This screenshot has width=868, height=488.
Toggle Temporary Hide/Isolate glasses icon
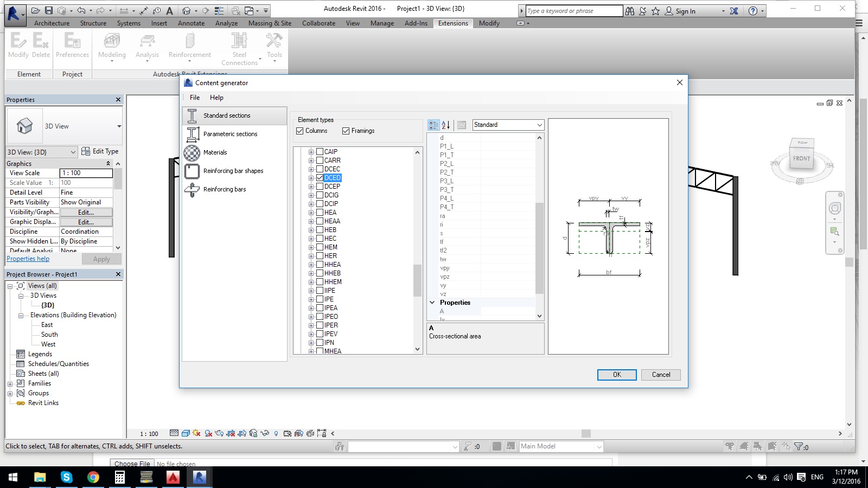click(x=264, y=434)
